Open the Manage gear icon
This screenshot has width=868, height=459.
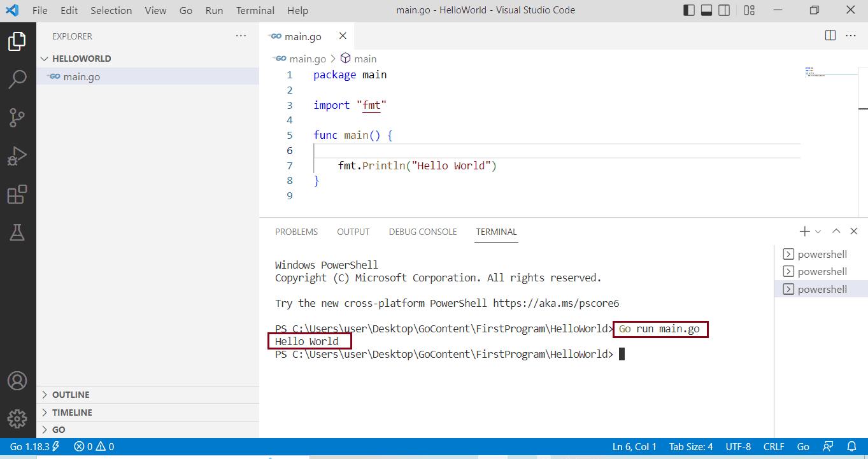pos(17,418)
